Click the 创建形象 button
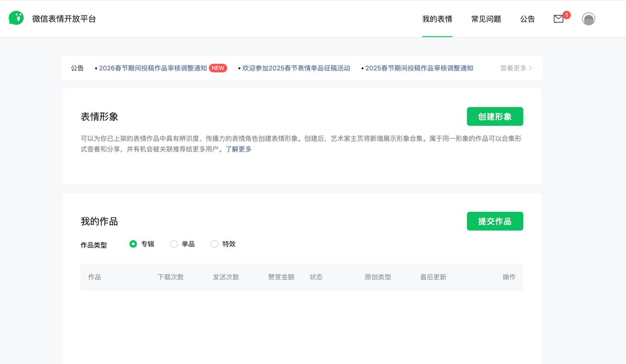Screen dimensions: 626x364 click(x=494, y=116)
